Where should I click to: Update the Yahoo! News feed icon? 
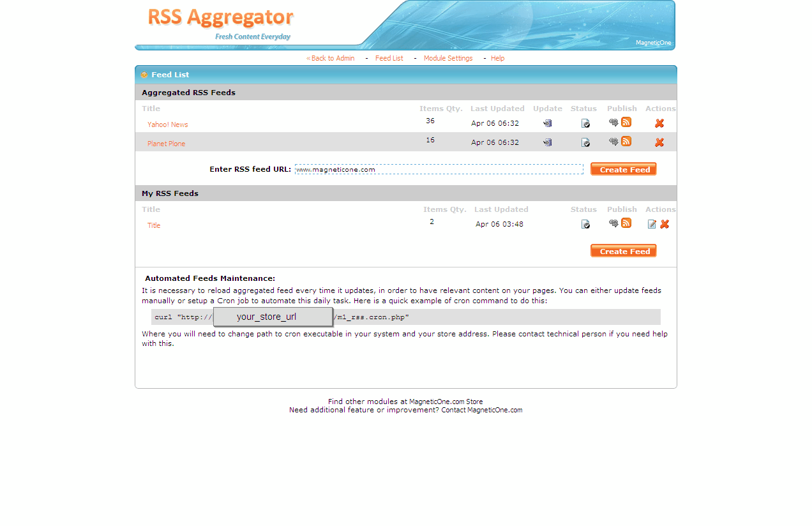coord(548,123)
